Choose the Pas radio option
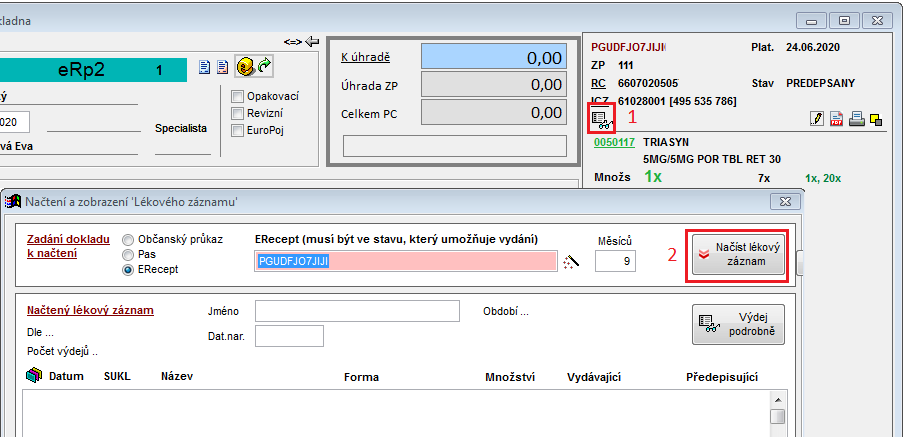Screen dimensions: 903x437 128,255
